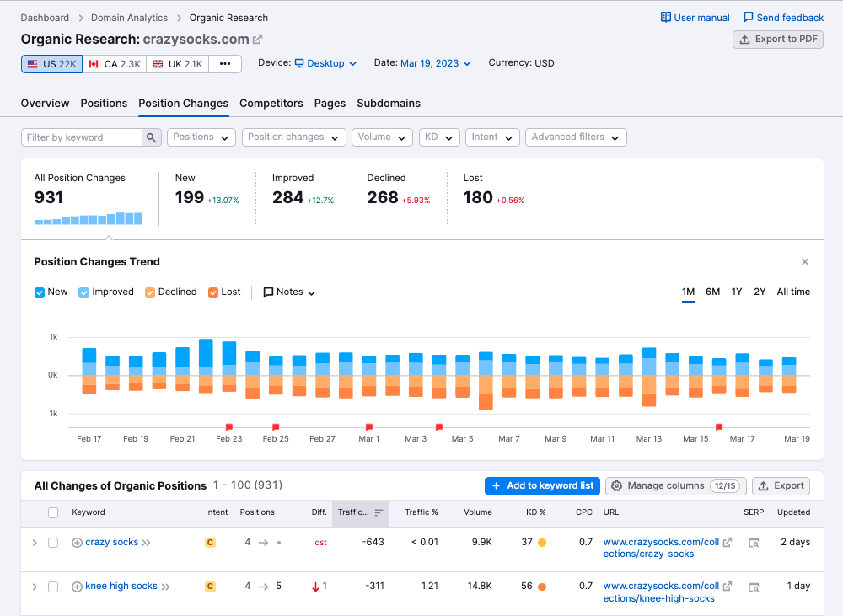The image size is (843, 616).
Task: Click the red note flag near Feb 25
Action: pos(276,426)
